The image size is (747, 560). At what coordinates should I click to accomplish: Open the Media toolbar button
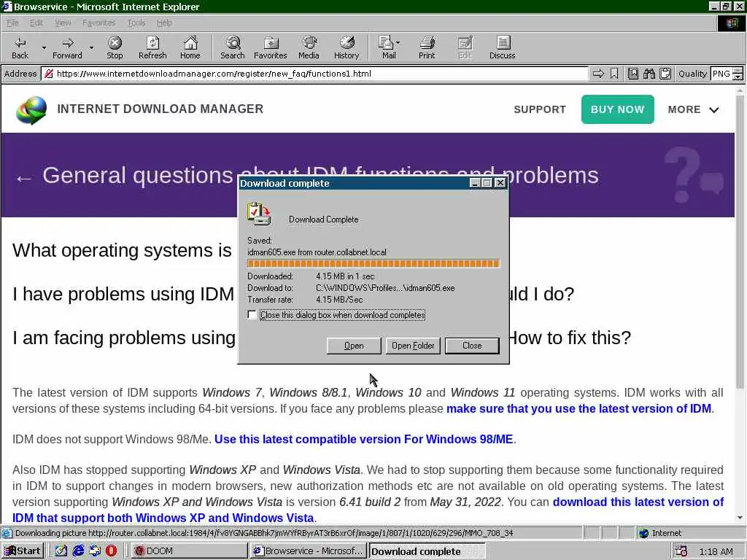(309, 47)
